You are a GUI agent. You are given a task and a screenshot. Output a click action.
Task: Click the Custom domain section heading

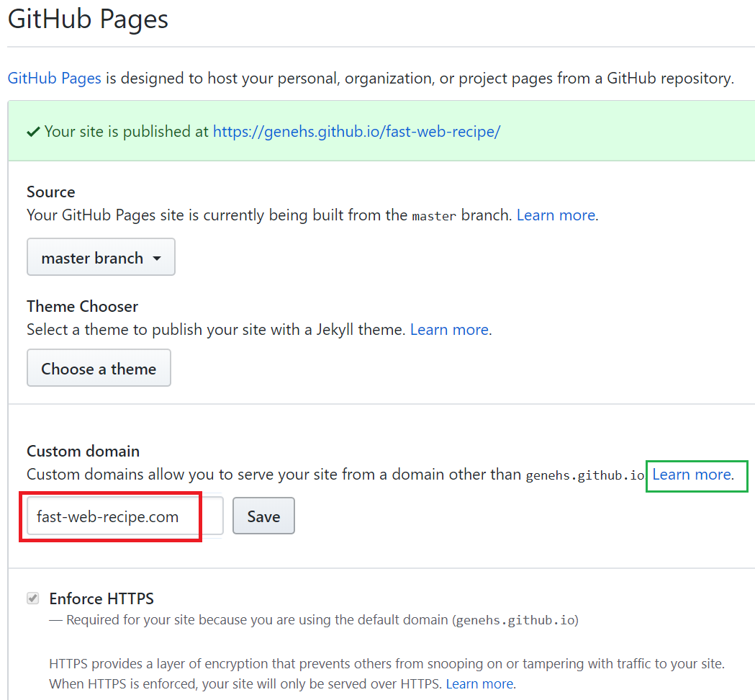83,451
